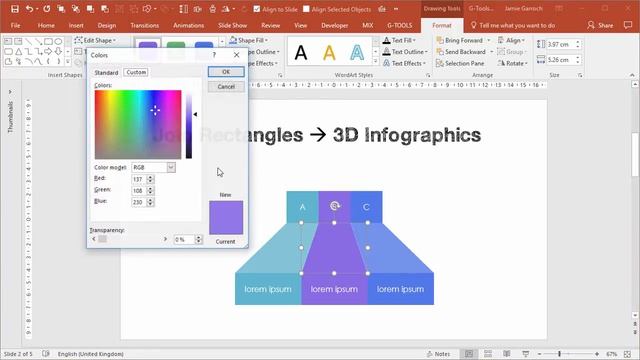Image resolution: width=640 pixels, height=360 pixels.
Task: Open spell check icon in status bar
Action: (46, 354)
